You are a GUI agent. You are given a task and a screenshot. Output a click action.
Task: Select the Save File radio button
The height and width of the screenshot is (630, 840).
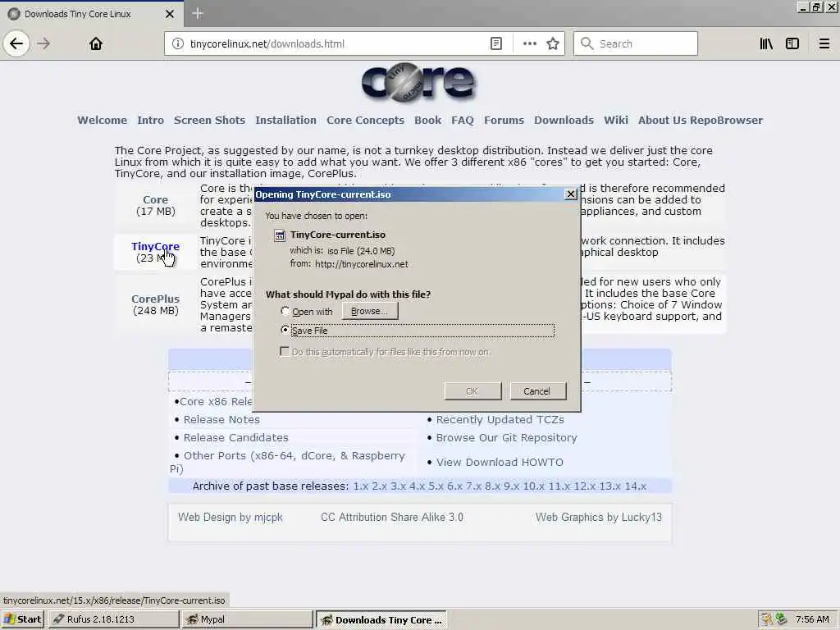(x=285, y=330)
